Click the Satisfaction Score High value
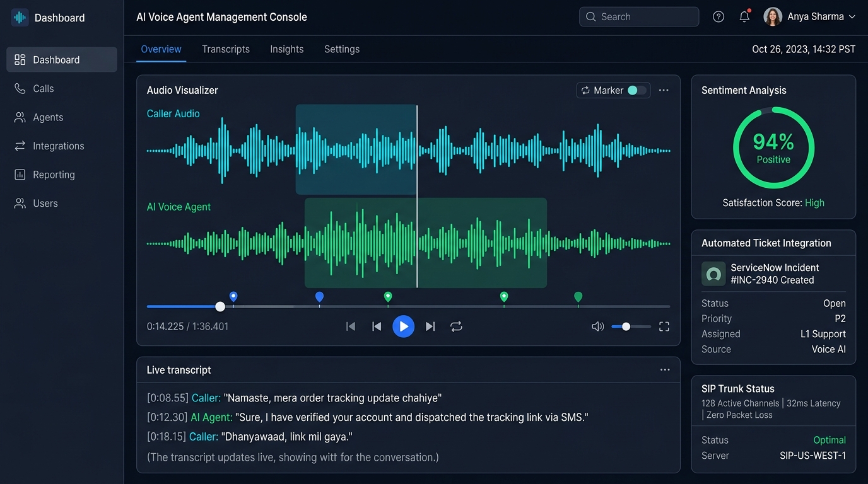Viewport: 868px width, 484px height. 814,203
